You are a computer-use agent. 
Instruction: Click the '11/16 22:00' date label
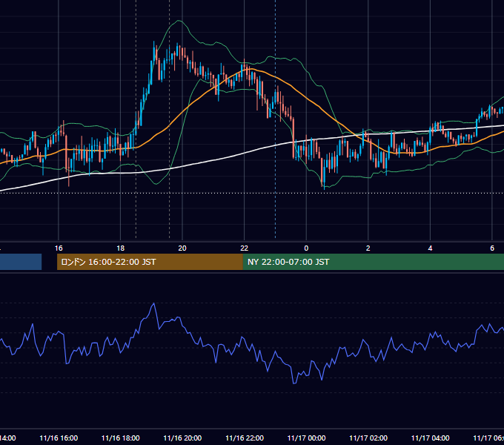click(x=245, y=438)
